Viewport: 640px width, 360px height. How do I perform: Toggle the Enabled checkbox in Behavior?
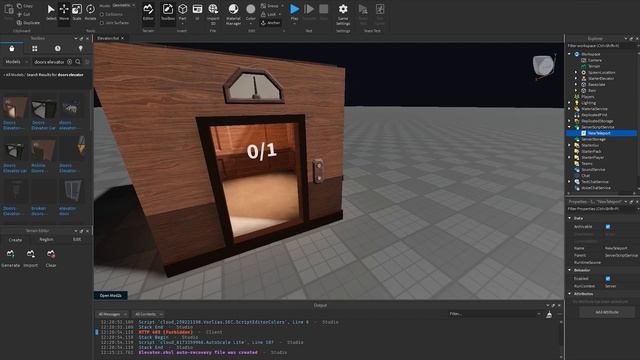point(608,278)
